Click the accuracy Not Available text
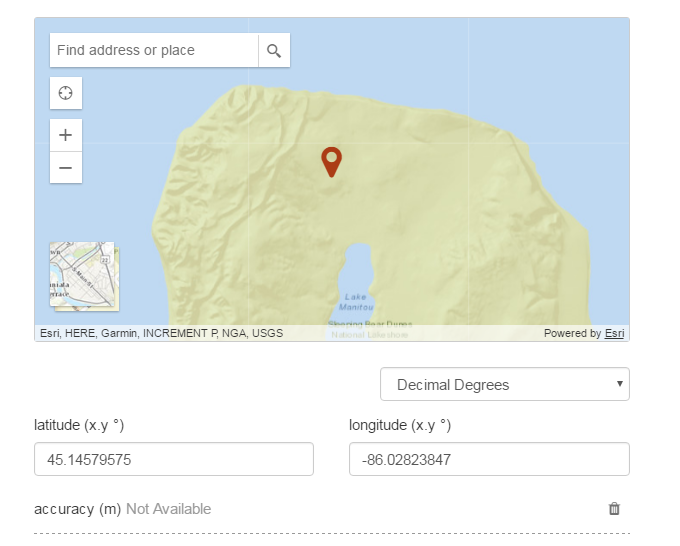This screenshot has width=680, height=546. pyautogui.click(x=168, y=509)
